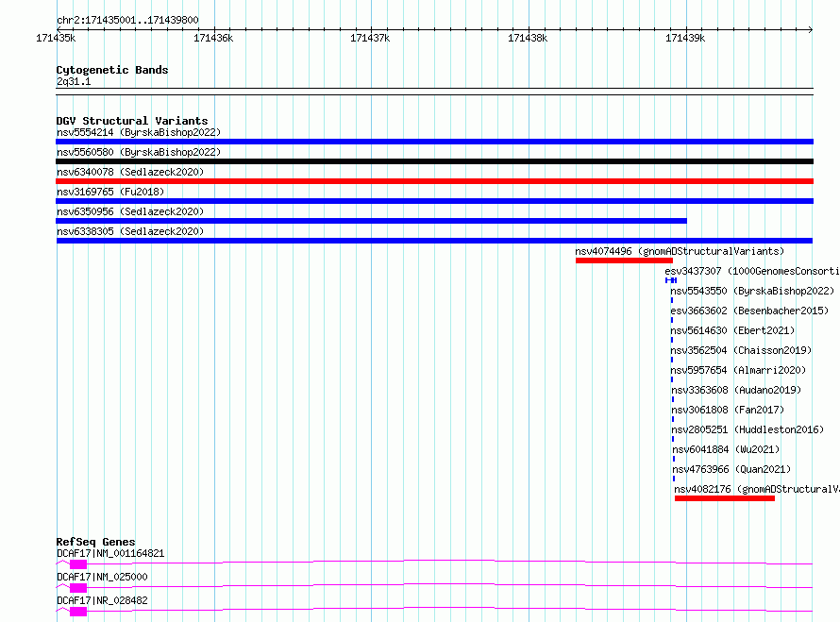840x622 pixels.
Task: Click the magenta exon box of NM_025000
Action: click(78, 588)
